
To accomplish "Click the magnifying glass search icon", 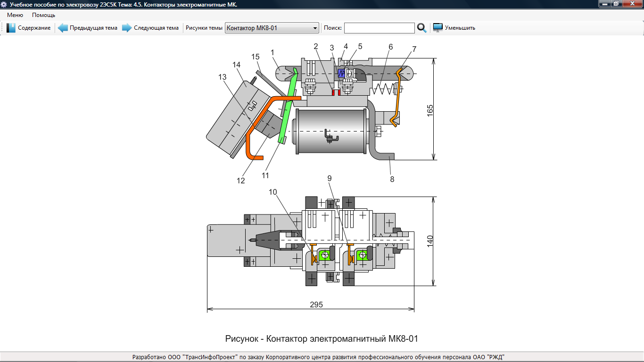I will tap(422, 28).
